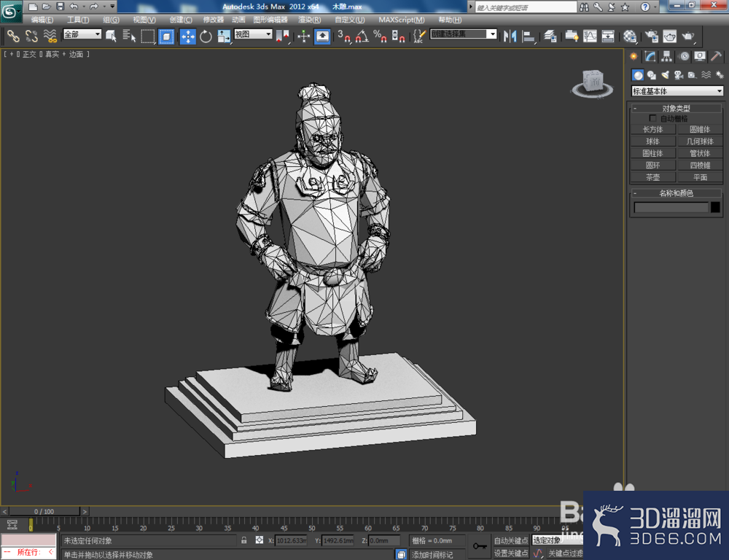Activate the Select and Rotate tool
The width and height of the screenshot is (729, 560).
coord(206,36)
